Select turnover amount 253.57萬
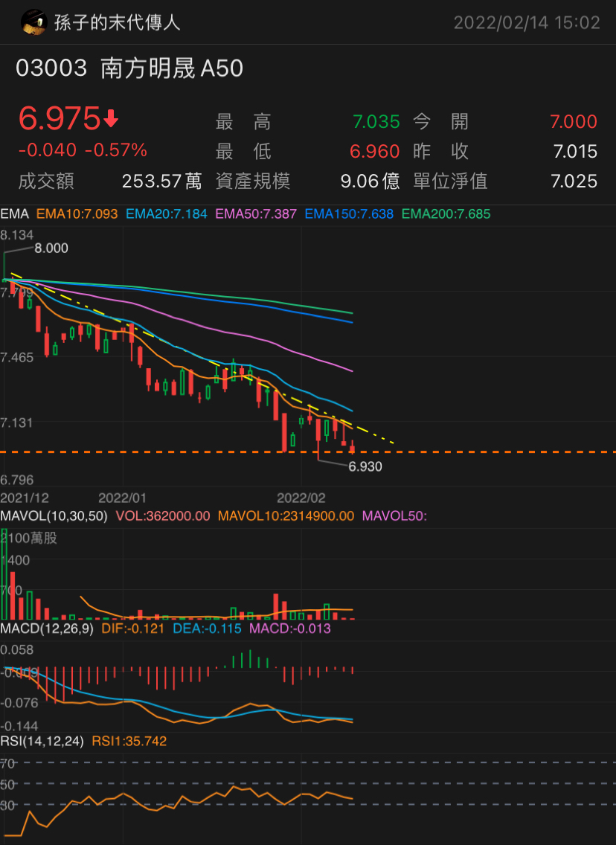 (161, 181)
